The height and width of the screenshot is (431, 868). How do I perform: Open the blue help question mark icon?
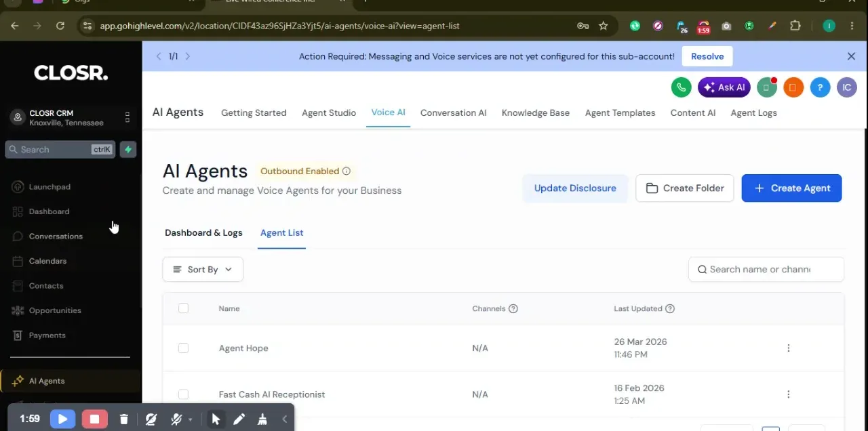click(x=820, y=87)
